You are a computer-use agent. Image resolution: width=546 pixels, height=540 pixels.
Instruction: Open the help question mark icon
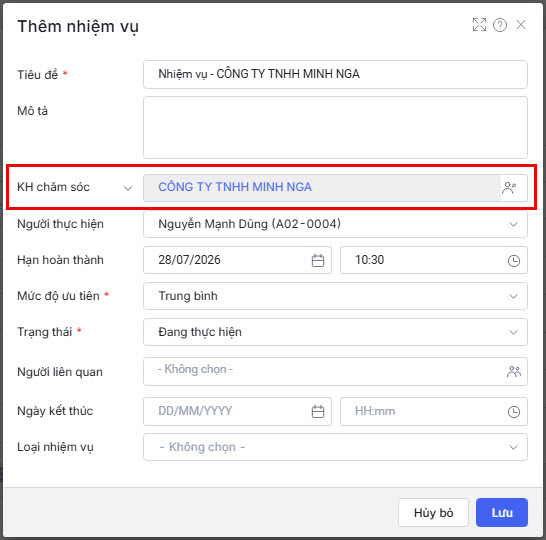click(500, 25)
